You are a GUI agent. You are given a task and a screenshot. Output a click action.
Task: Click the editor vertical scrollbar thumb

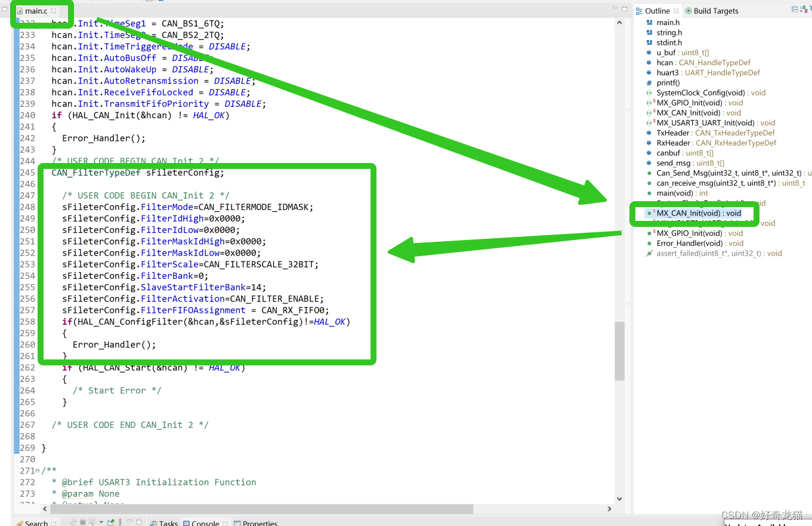[x=619, y=351]
